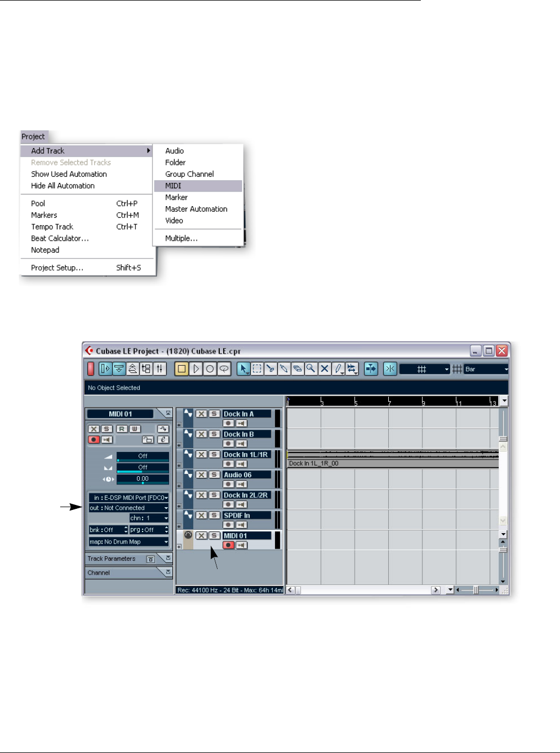Mute Dock In 2L/2R track
Viewport: 560px width, 753px height.
[x=202, y=495]
